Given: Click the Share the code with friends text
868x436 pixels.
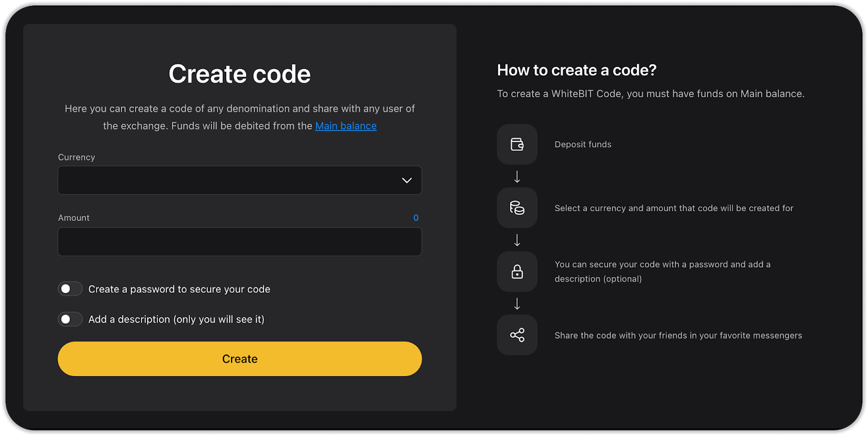Looking at the screenshot, I should (x=678, y=336).
